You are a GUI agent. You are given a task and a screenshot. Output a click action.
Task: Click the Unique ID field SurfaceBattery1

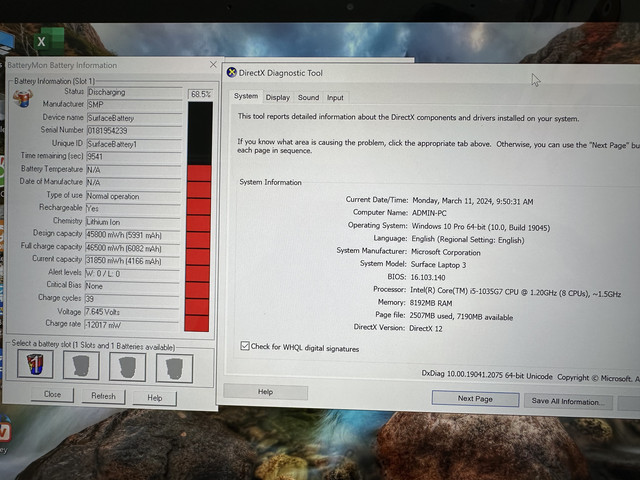pos(134,144)
